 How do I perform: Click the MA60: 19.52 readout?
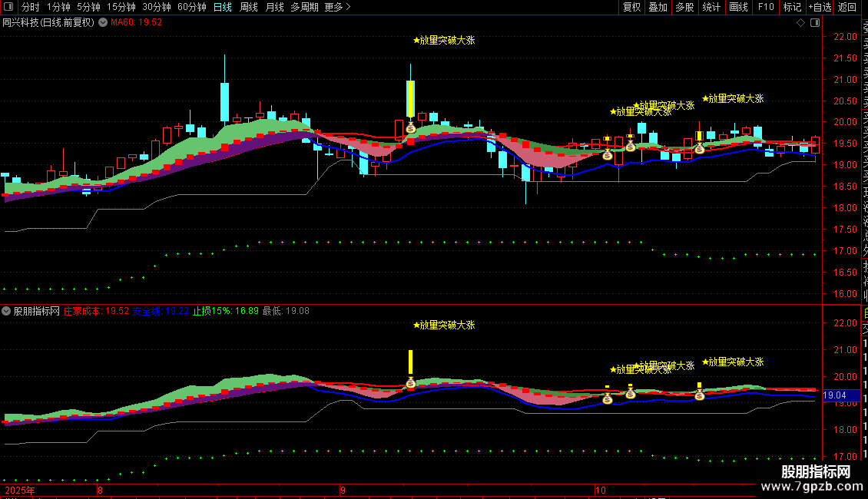coord(136,23)
